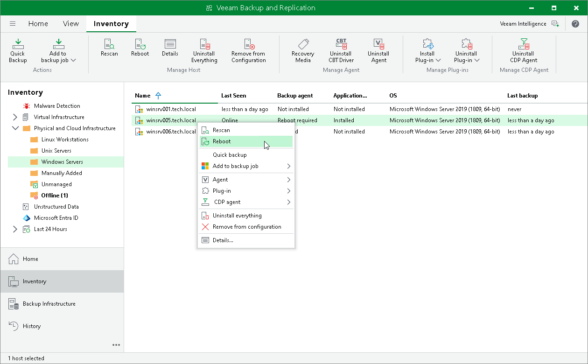Open the Veeam Intelligence assistant icon
The width and height of the screenshot is (588, 364).
click(555, 24)
